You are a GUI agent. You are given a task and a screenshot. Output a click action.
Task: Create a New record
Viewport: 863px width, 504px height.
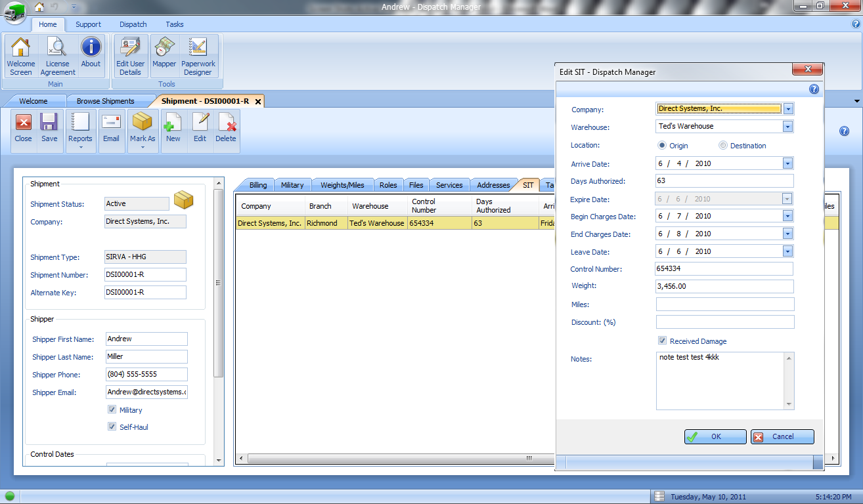[x=173, y=128]
